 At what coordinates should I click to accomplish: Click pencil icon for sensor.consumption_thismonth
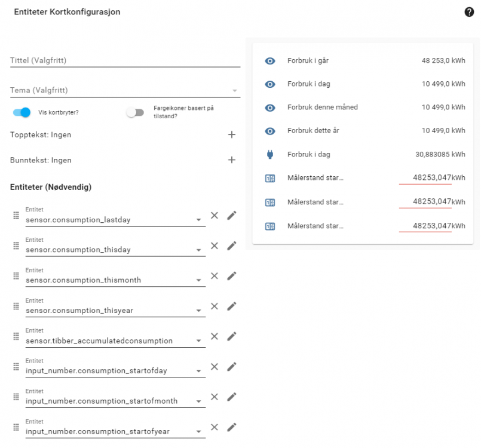tap(232, 276)
